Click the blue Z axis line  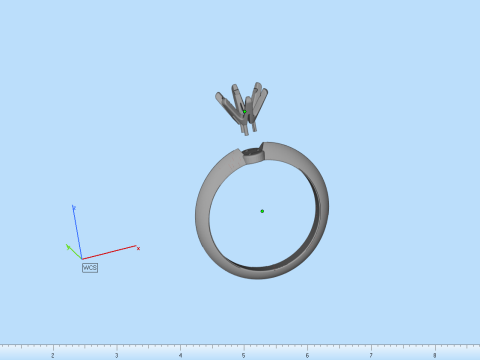pyautogui.click(x=77, y=232)
